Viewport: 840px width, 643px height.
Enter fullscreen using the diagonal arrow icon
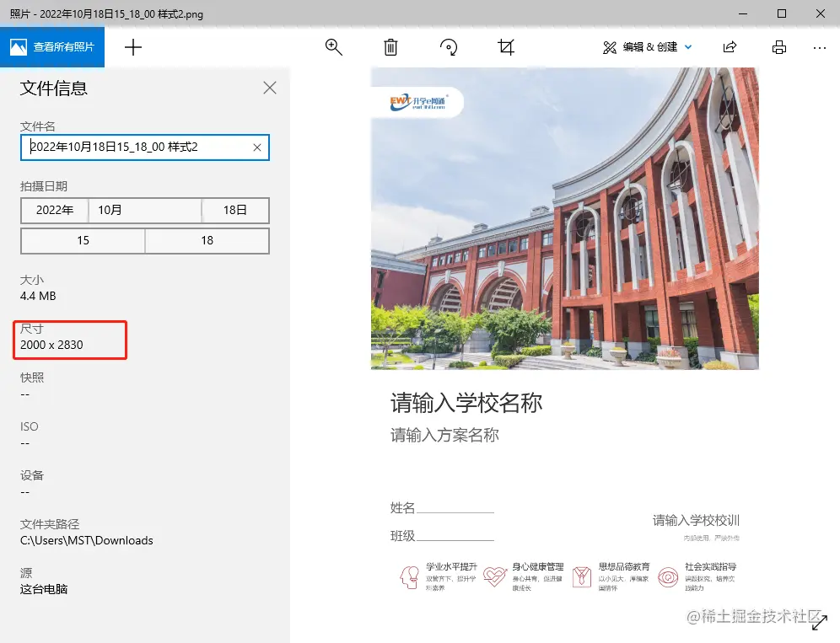(x=820, y=622)
